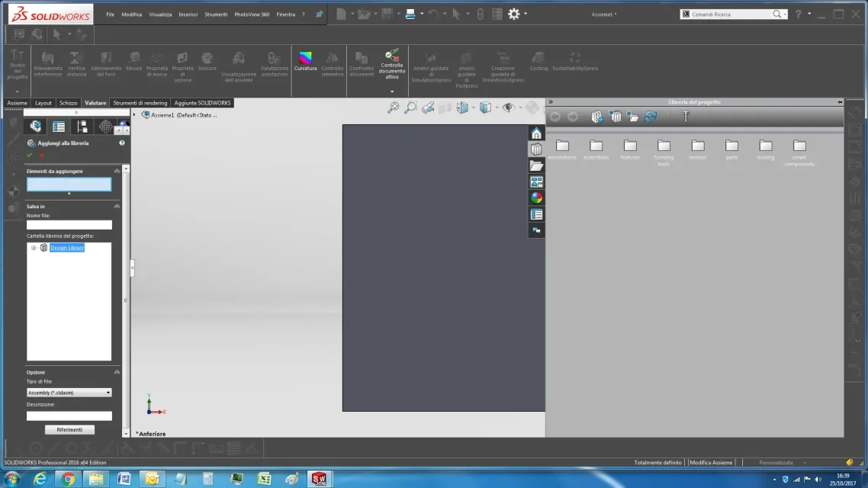Open the assemblies folder in library

pyautogui.click(x=596, y=149)
